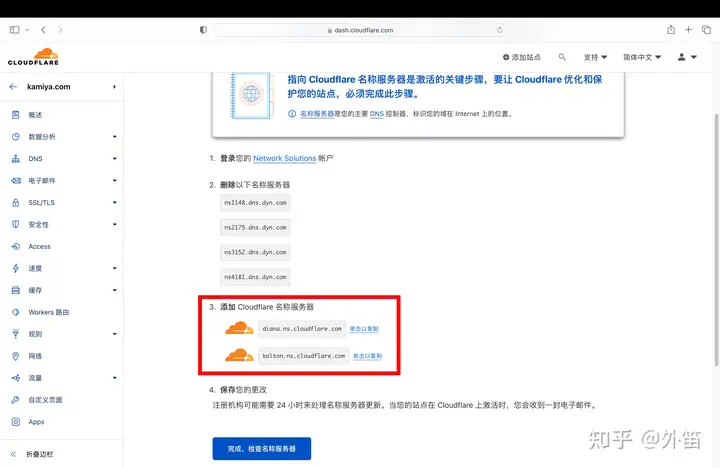Open the DNS help link in info text
The width and height of the screenshot is (720, 468).
click(x=377, y=114)
